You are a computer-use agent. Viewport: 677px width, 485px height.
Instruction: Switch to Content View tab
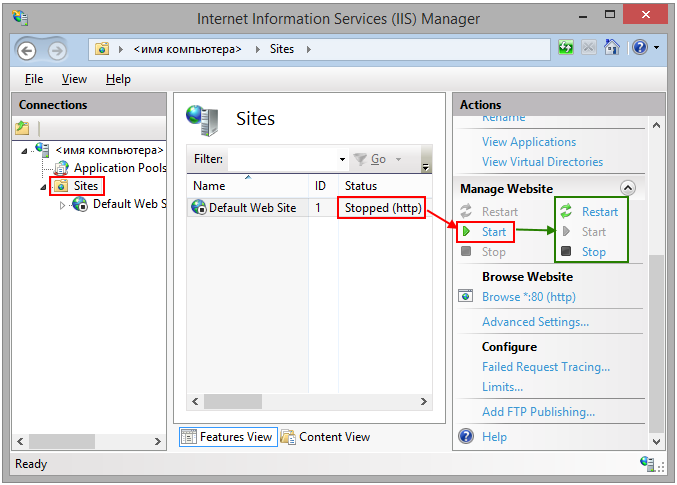[x=326, y=437]
